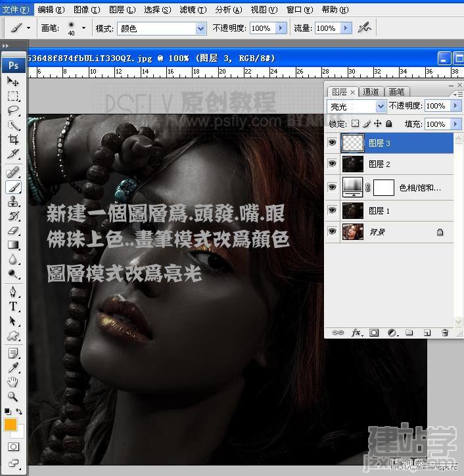The height and width of the screenshot is (476, 464).
Task: Select the Dodge tool
Action: pyautogui.click(x=12, y=274)
